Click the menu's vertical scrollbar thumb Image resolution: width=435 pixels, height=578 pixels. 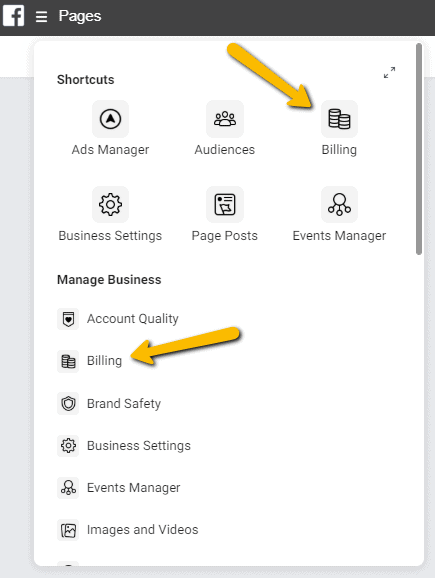click(x=419, y=149)
